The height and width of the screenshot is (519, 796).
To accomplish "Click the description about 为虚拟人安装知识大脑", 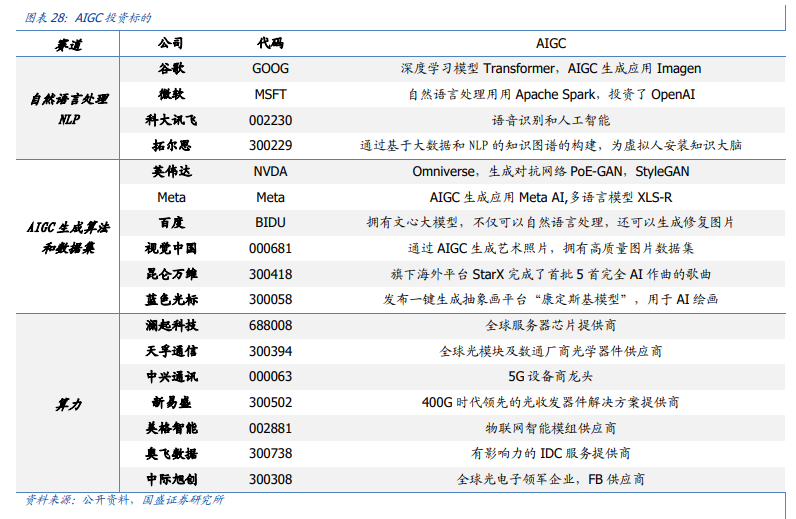I will point(551,145).
